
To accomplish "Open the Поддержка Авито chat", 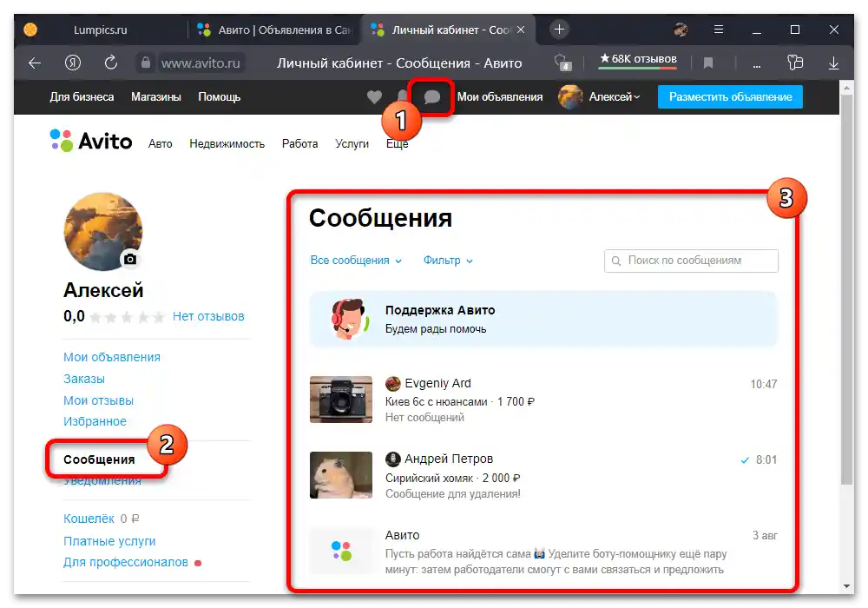I will coord(543,319).
